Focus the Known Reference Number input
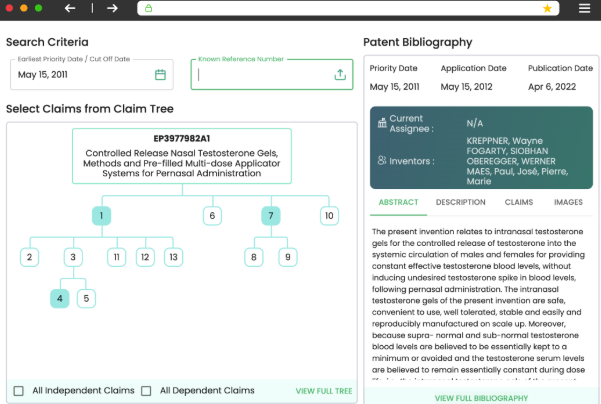This screenshot has width=601, height=404. [272, 74]
